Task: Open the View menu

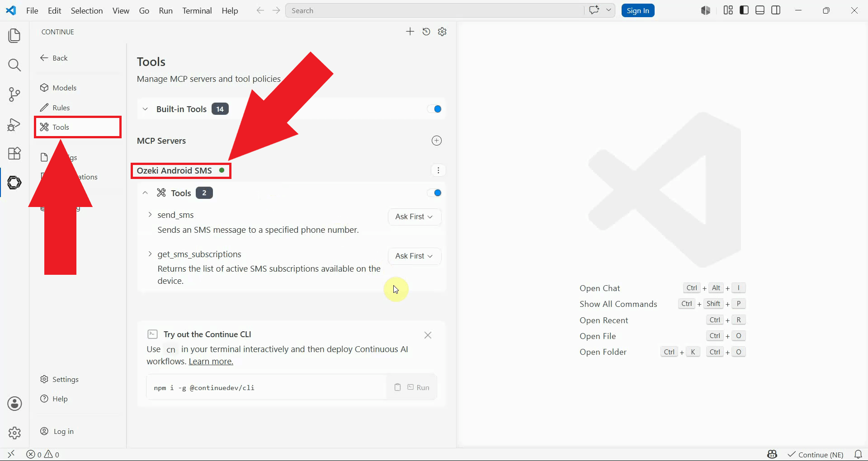Action: [121, 10]
